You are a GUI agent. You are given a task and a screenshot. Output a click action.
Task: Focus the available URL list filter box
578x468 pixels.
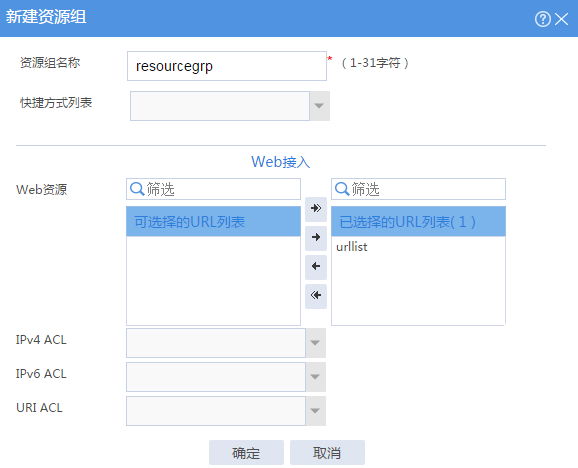(x=213, y=189)
